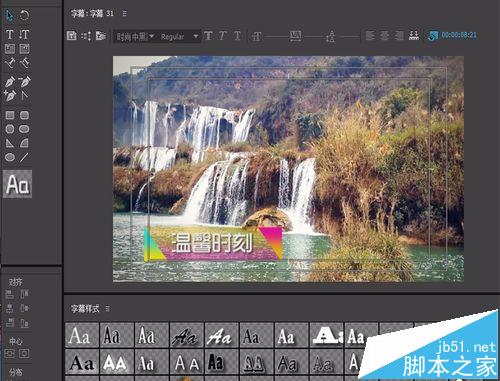Viewport: 500px width, 381px height.
Task: Open Tab Stops settings
Action: pyautogui.click(x=414, y=36)
